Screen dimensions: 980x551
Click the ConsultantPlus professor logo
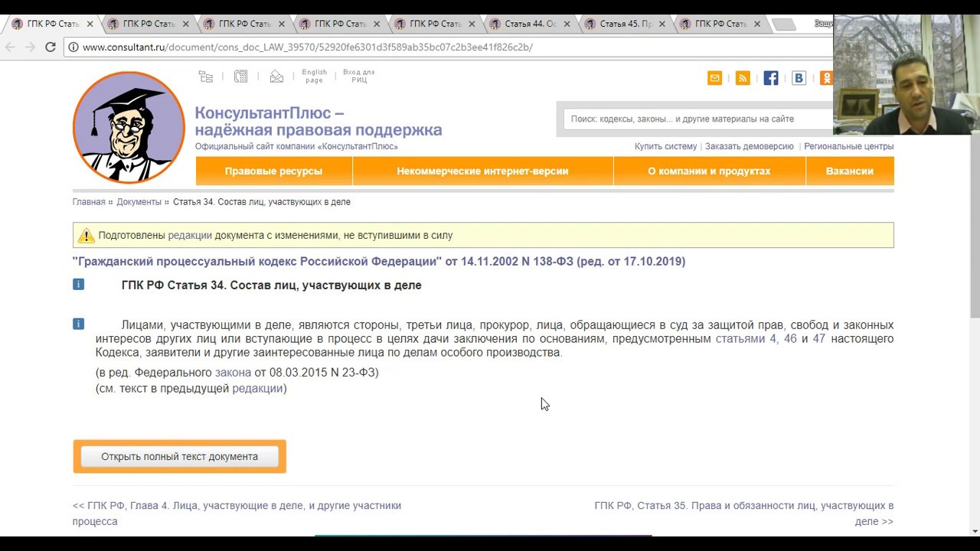(129, 127)
